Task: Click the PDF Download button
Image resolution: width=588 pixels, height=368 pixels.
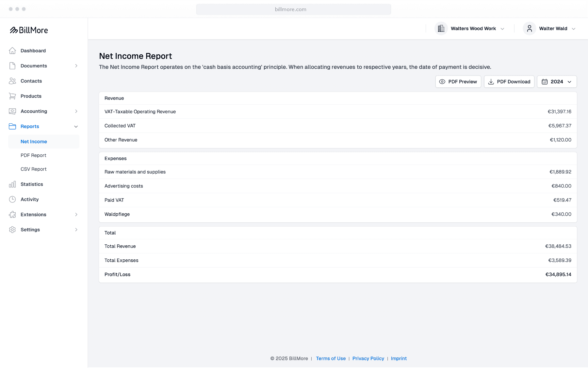Action: [x=509, y=81]
